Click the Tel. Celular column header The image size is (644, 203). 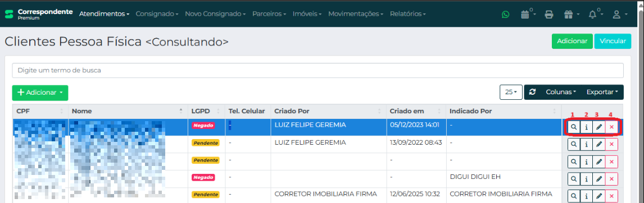pos(248,111)
